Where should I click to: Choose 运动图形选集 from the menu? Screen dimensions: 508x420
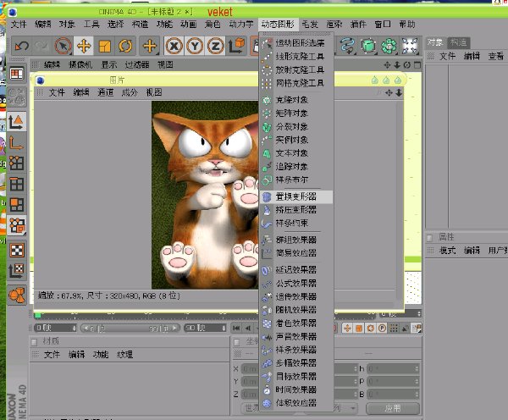(296, 43)
